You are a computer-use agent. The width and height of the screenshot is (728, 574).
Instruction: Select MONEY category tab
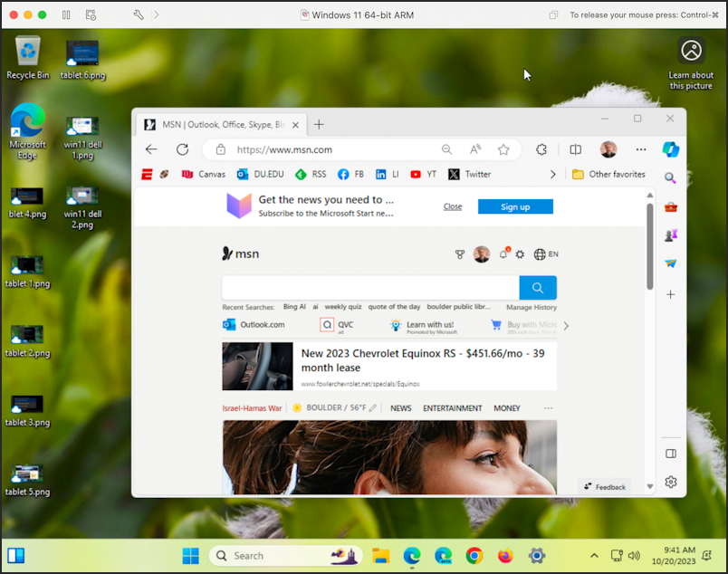(x=506, y=408)
